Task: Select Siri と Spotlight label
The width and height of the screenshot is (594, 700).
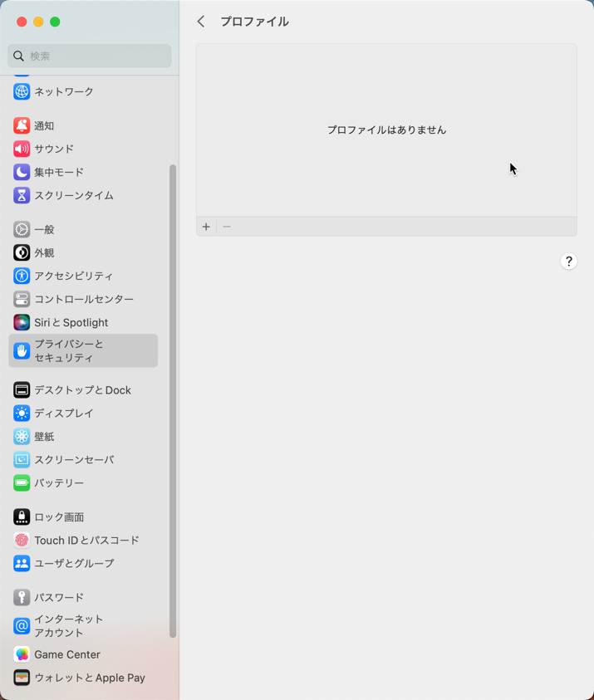Action: pyautogui.click(x=71, y=322)
